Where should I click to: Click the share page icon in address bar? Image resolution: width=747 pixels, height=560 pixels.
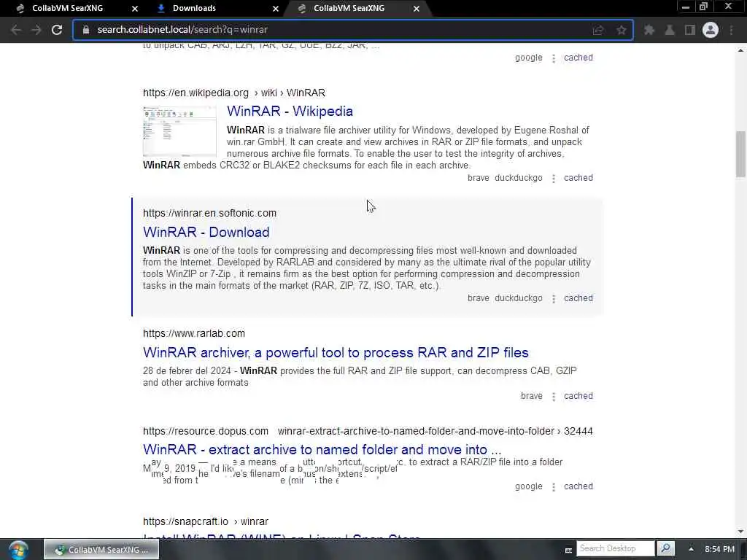pos(598,30)
